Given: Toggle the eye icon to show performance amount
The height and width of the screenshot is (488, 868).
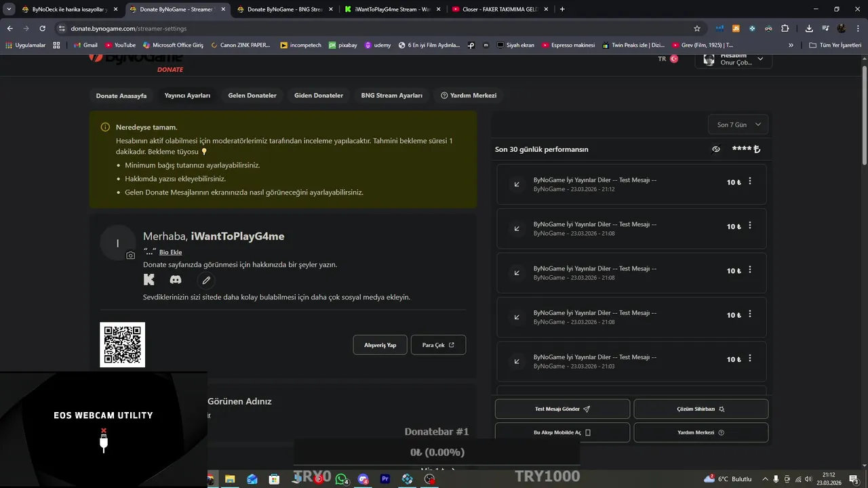Looking at the screenshot, I should [715, 149].
